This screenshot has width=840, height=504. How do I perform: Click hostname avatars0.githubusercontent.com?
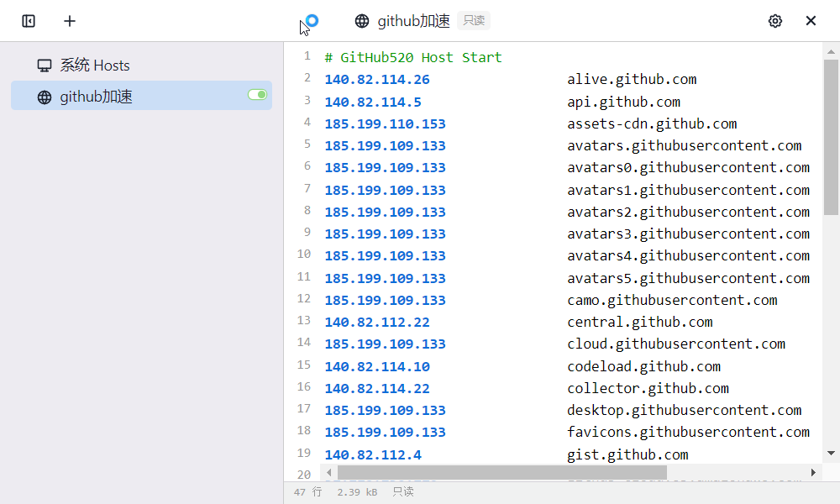pos(689,168)
